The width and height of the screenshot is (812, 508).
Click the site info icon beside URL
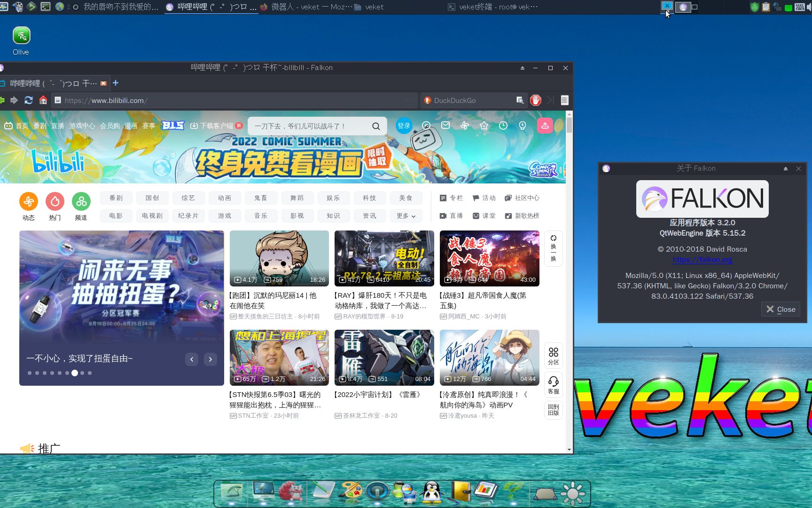(x=58, y=100)
